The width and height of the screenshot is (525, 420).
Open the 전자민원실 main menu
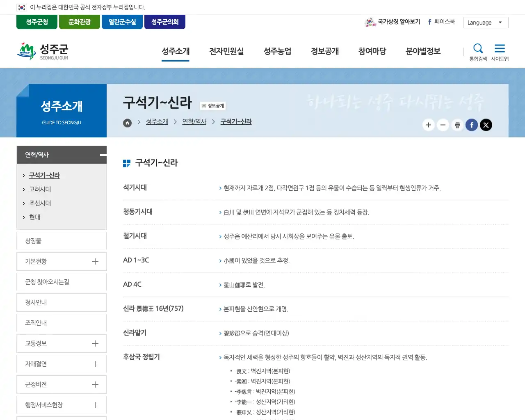[x=226, y=51]
